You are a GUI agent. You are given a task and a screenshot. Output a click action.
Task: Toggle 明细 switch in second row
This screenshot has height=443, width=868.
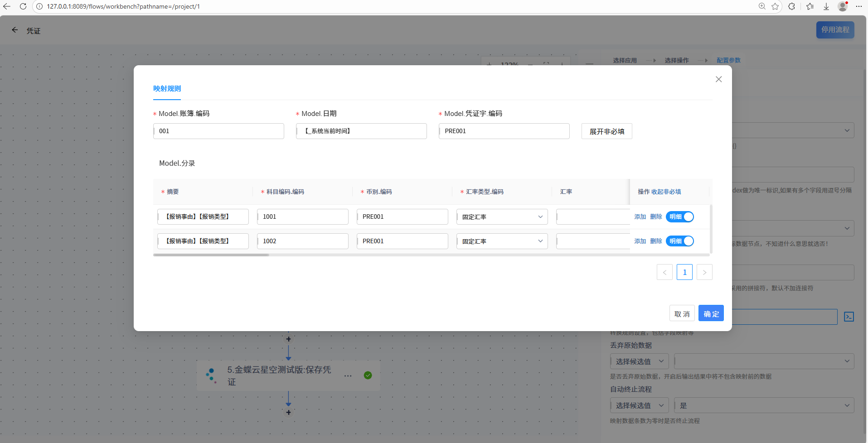(x=679, y=241)
